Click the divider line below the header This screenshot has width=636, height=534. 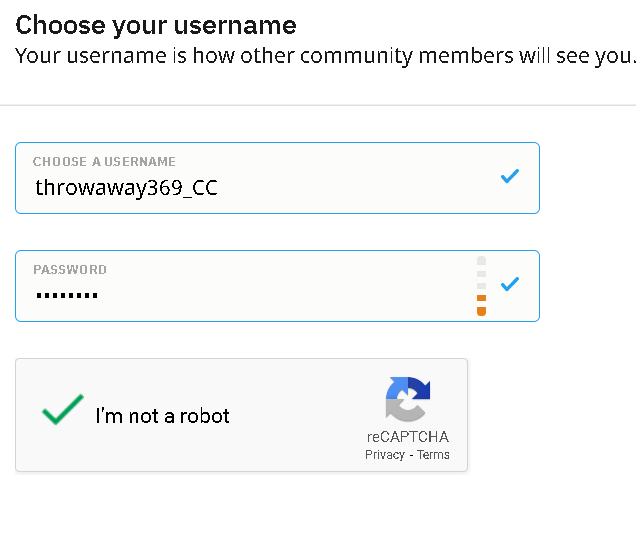(x=318, y=105)
